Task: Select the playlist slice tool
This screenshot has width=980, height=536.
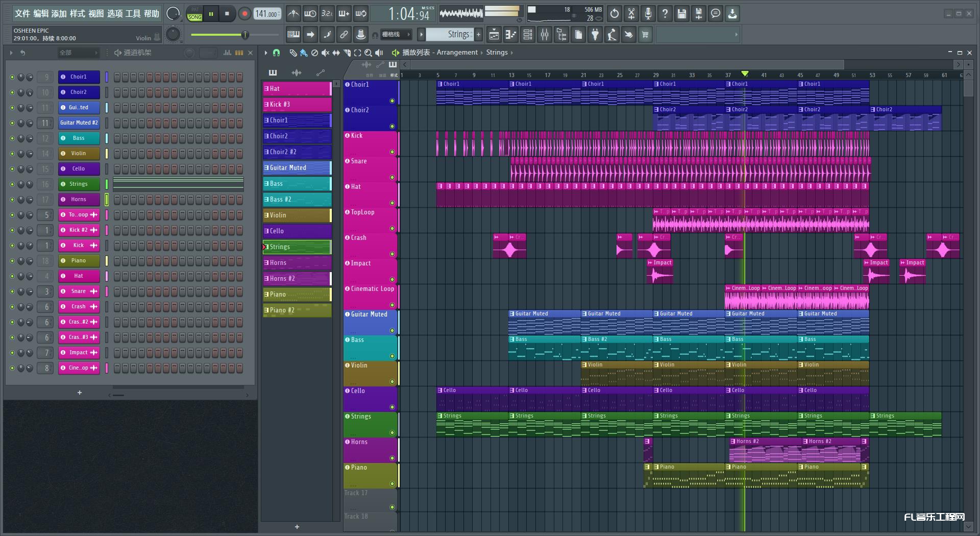Action: tap(347, 53)
